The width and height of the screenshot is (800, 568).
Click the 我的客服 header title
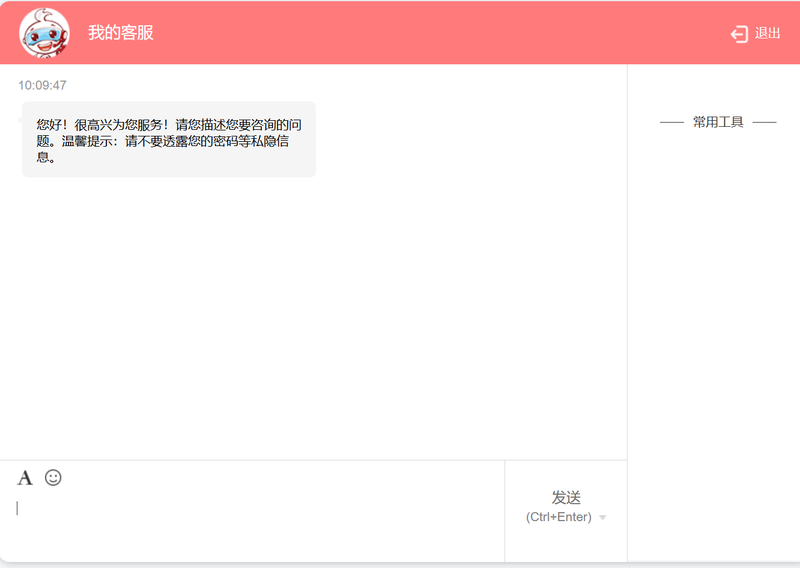(121, 33)
